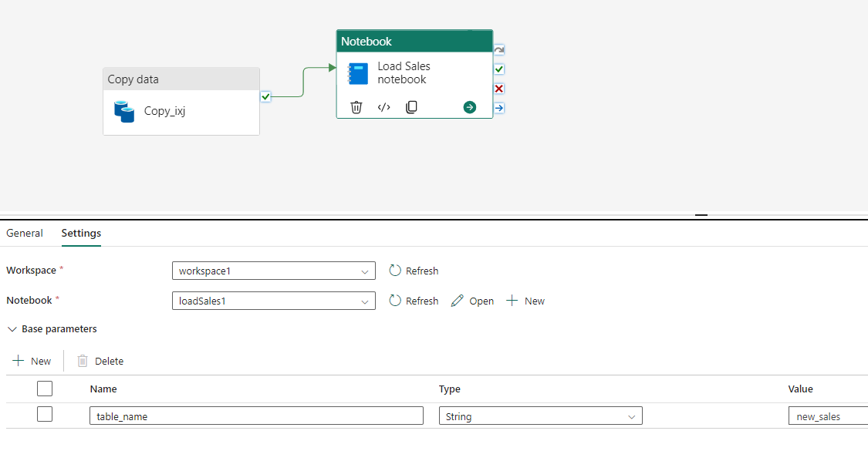
Task: Click the Copy_ixj database icon
Action: pyautogui.click(x=126, y=111)
